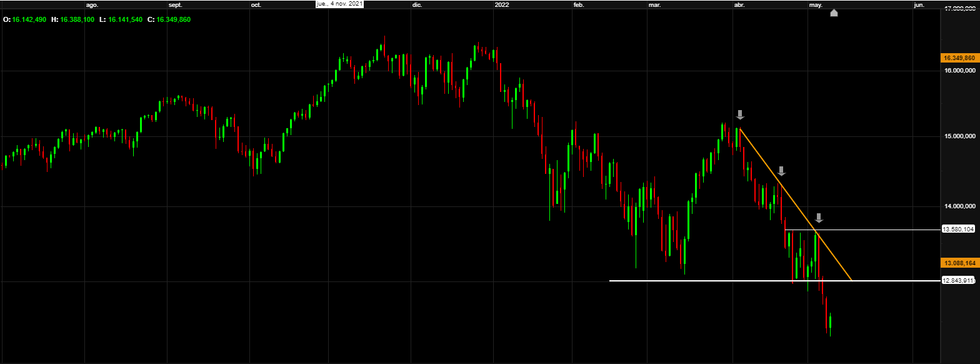The image size is (980, 364).
Task: Click the 14.000,000 price axis label
Action: (959, 206)
